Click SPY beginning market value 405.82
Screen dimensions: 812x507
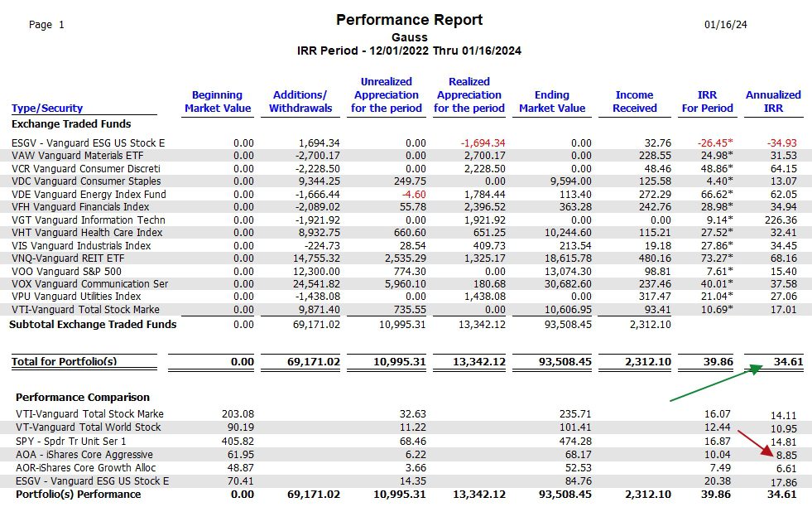point(238,442)
